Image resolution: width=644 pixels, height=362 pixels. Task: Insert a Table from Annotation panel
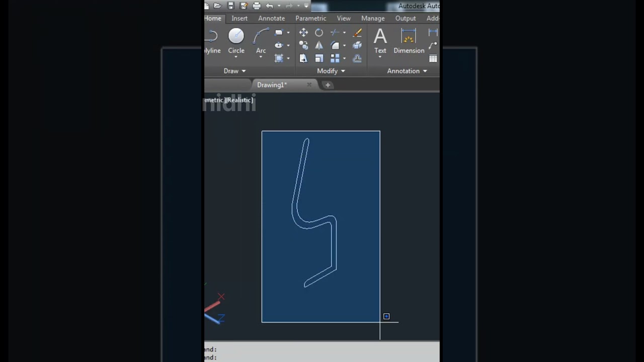(433, 58)
